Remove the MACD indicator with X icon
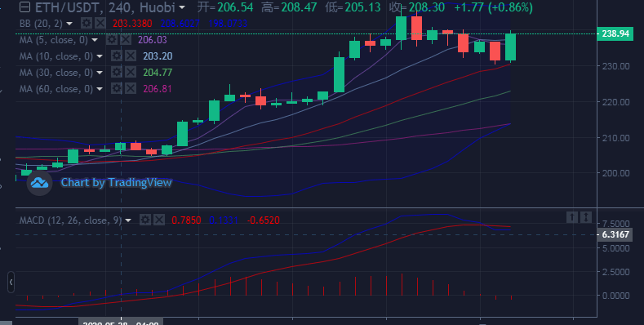 159,220
